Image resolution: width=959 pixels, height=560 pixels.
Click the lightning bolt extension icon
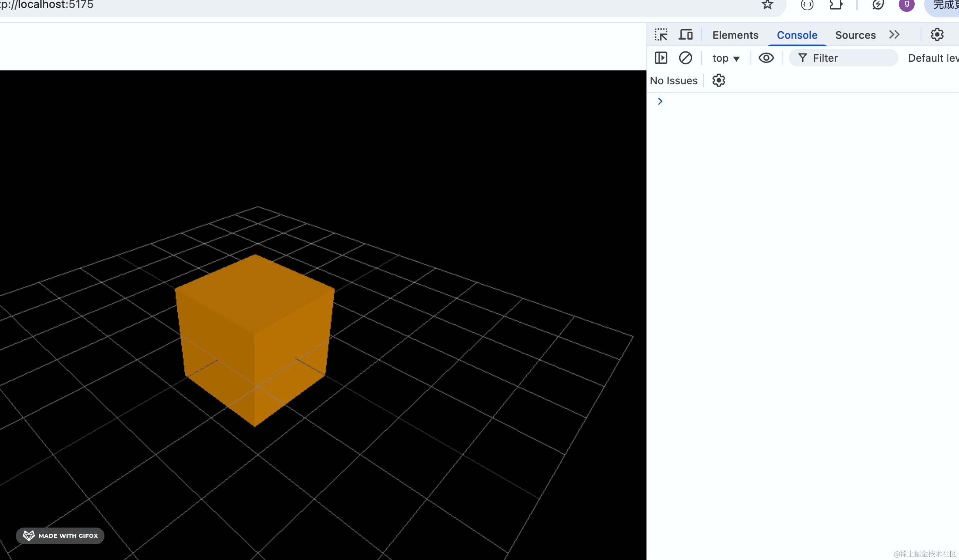(x=878, y=4)
